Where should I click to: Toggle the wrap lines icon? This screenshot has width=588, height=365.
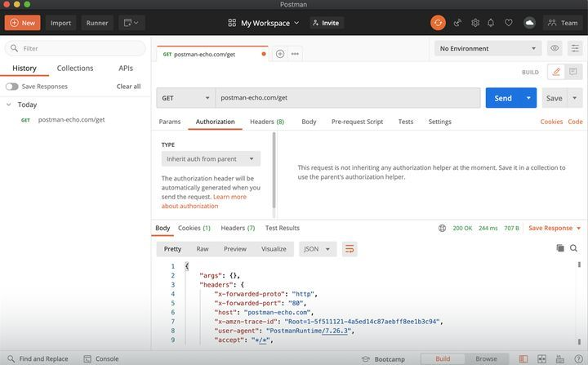click(x=350, y=249)
